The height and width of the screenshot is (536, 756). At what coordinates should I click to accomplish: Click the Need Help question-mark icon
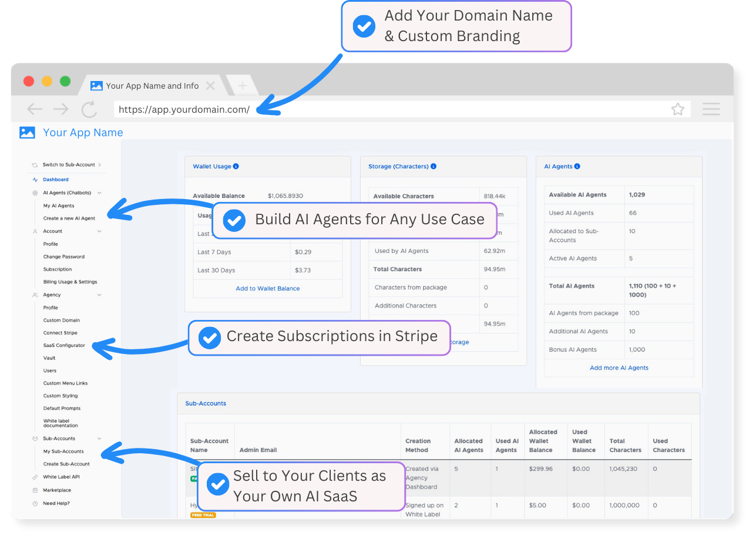click(x=35, y=503)
